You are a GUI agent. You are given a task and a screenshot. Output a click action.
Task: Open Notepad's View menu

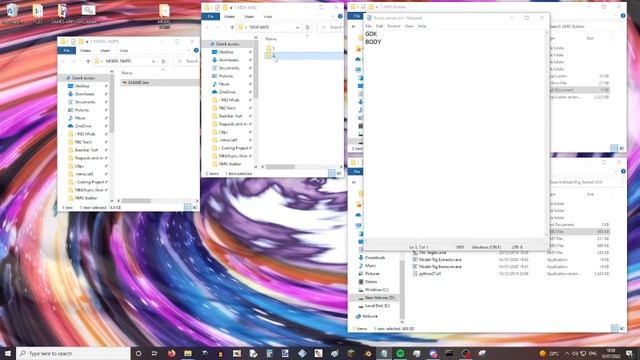(409, 26)
